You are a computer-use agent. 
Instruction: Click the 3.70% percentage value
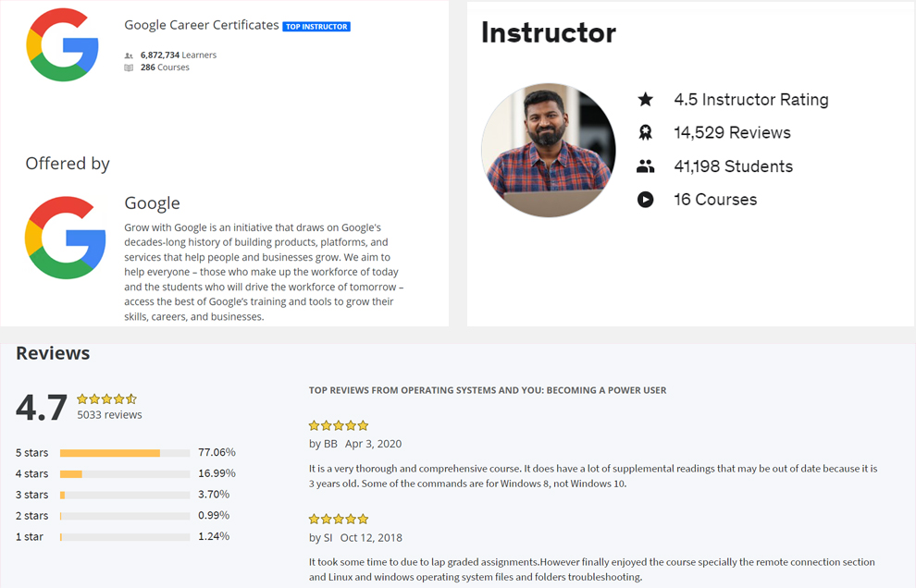click(x=214, y=495)
